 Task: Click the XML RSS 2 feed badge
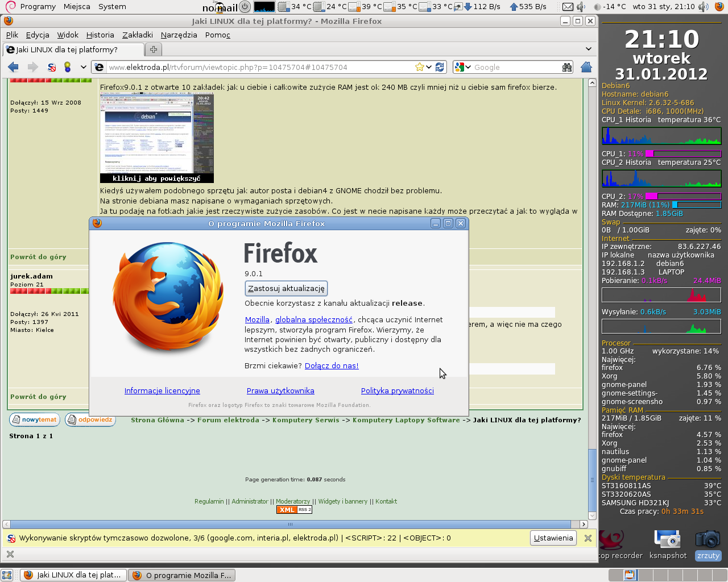pos(294,510)
